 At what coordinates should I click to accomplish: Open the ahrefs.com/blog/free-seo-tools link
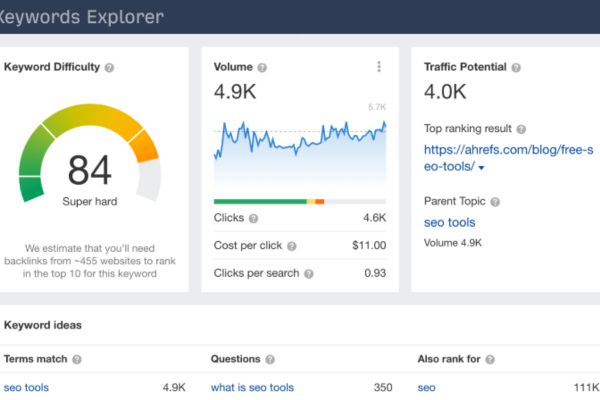pos(508,158)
